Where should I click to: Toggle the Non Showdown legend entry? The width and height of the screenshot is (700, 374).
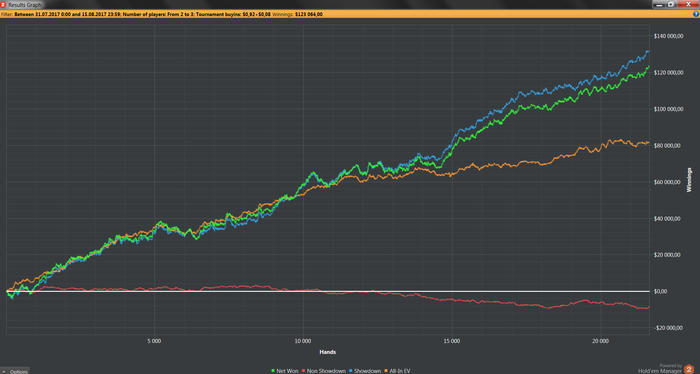coord(324,371)
